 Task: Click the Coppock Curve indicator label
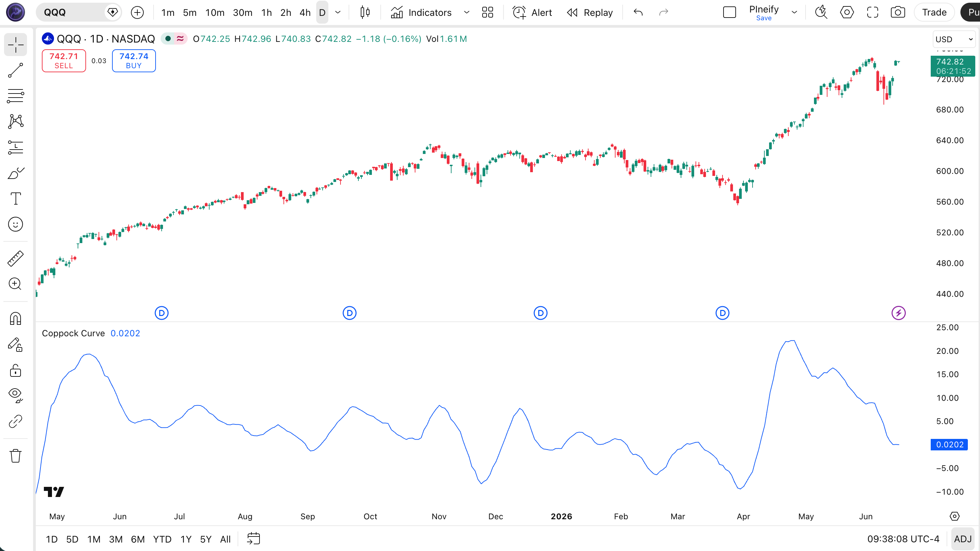[x=73, y=333]
